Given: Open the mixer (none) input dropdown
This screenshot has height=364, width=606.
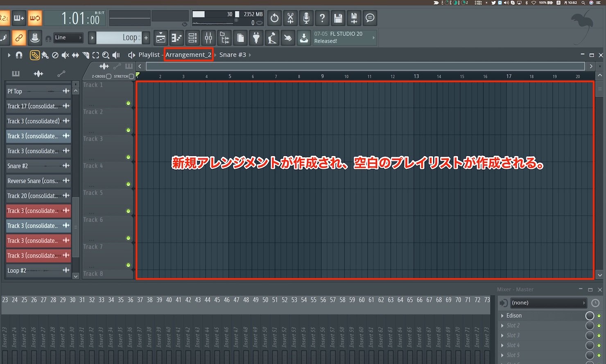Looking at the screenshot, I should (x=549, y=303).
